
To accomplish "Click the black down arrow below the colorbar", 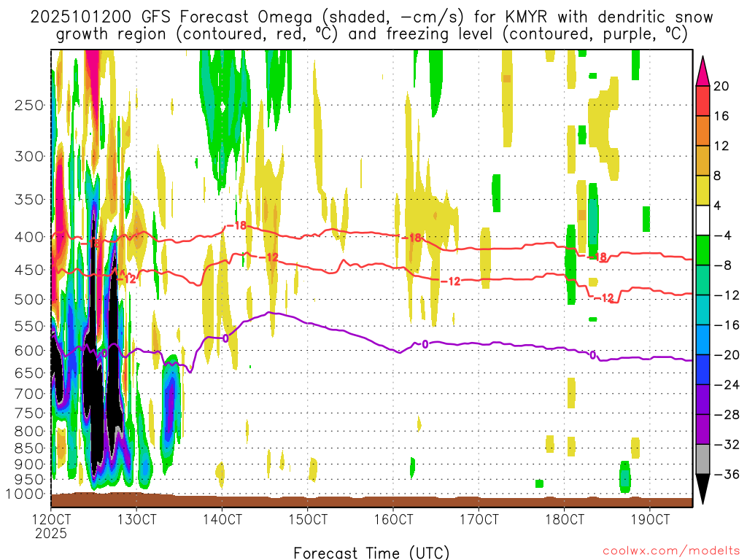I will tap(703, 489).
